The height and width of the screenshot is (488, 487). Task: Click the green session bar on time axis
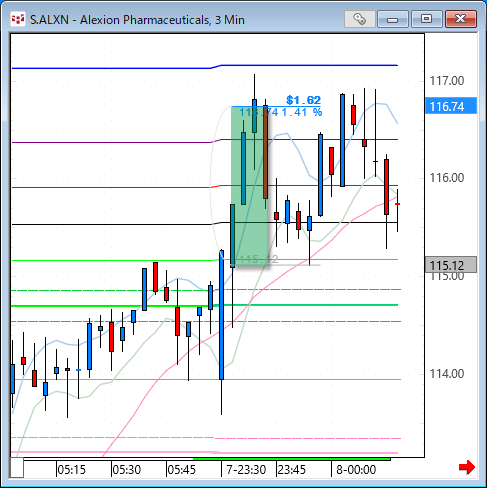292,459
